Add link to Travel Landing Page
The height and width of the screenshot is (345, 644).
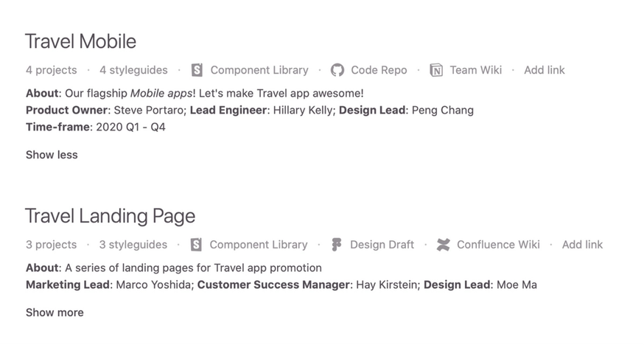(x=582, y=245)
